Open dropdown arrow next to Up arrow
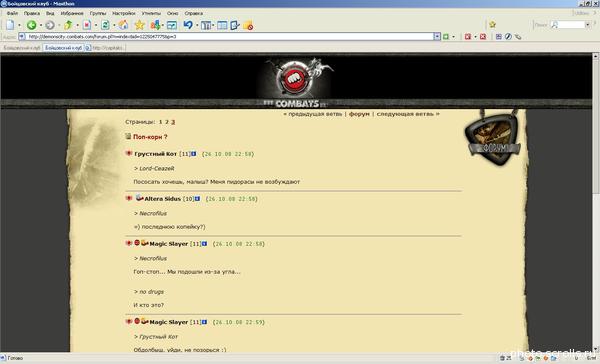Viewport: 600px width, 364px height. click(x=77, y=26)
